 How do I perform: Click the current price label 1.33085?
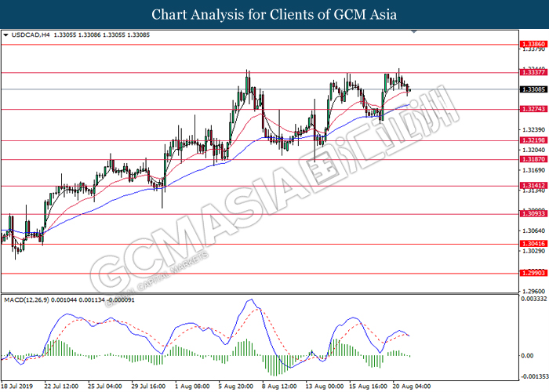click(533, 89)
